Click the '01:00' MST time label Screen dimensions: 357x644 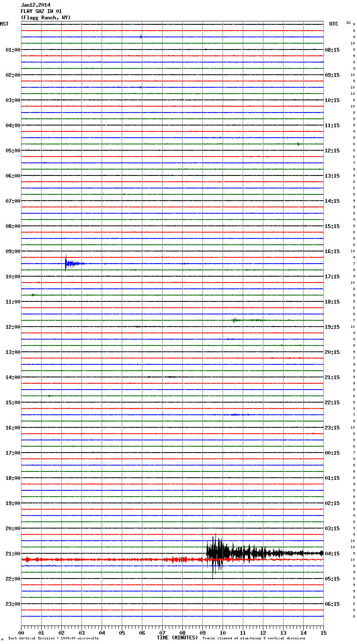pos(13,50)
